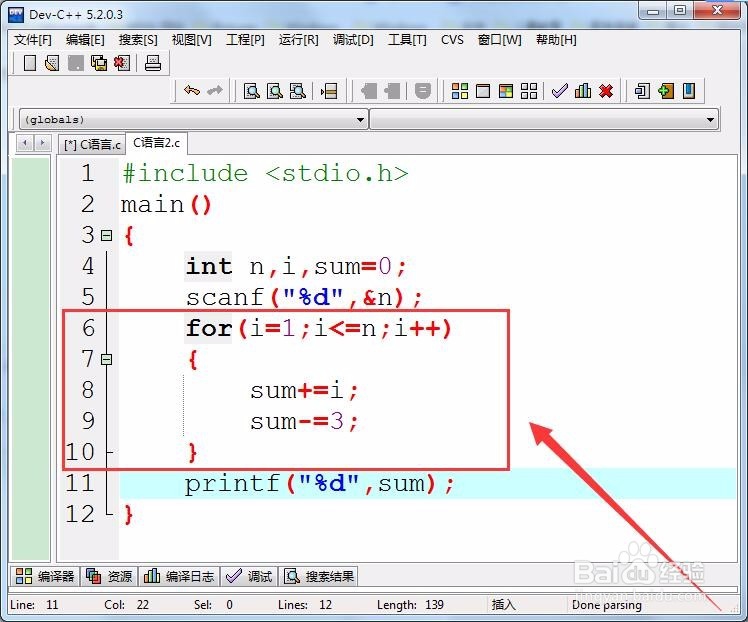Open the 窗口[W] menu
This screenshot has height=622, width=748.
(x=499, y=40)
